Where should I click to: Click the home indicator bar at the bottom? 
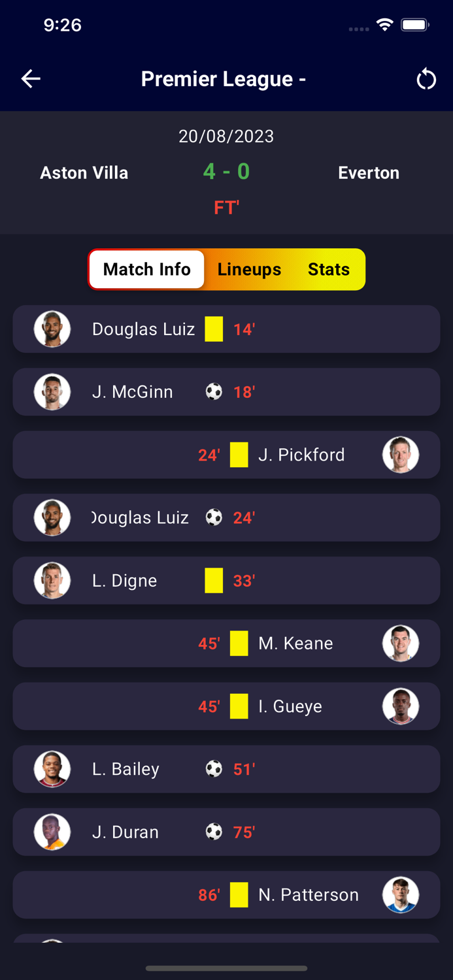pos(226,969)
